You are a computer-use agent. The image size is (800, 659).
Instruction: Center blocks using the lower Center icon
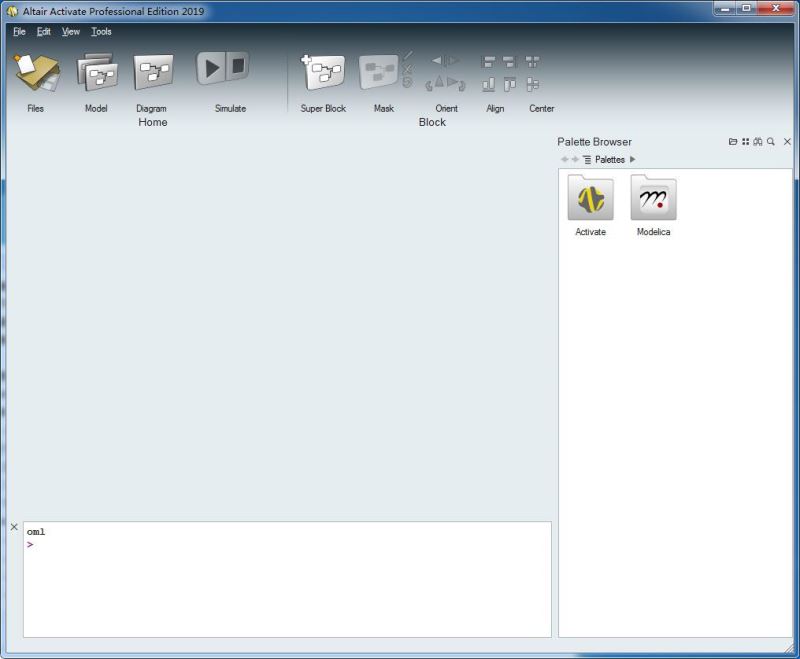coord(532,85)
